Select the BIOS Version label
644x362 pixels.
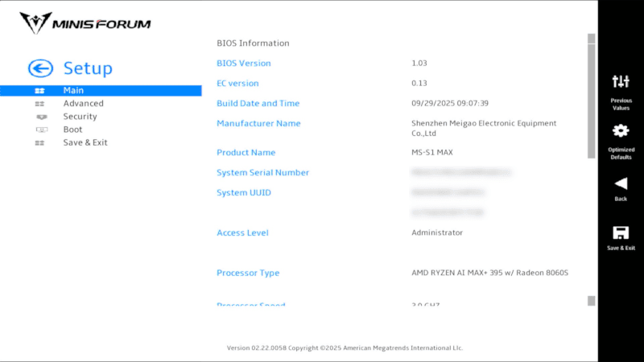pos(243,64)
